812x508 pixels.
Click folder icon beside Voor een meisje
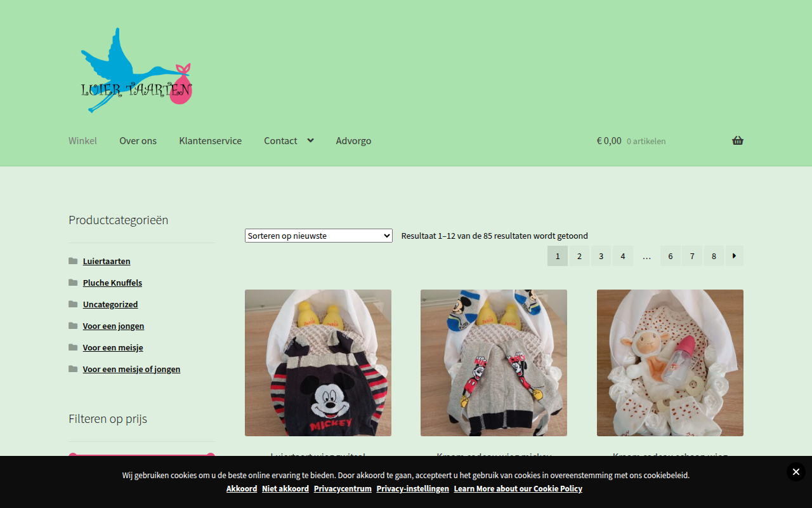(x=73, y=347)
